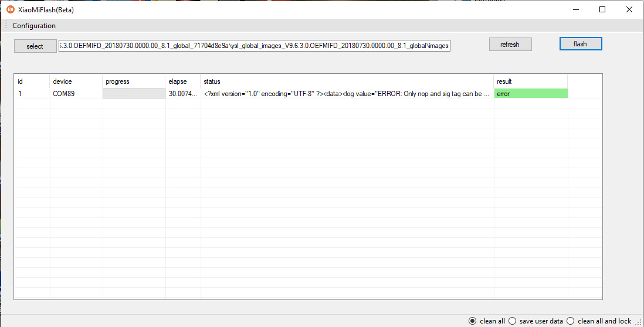Open the Configuration menu
The height and width of the screenshot is (327, 644).
(33, 25)
